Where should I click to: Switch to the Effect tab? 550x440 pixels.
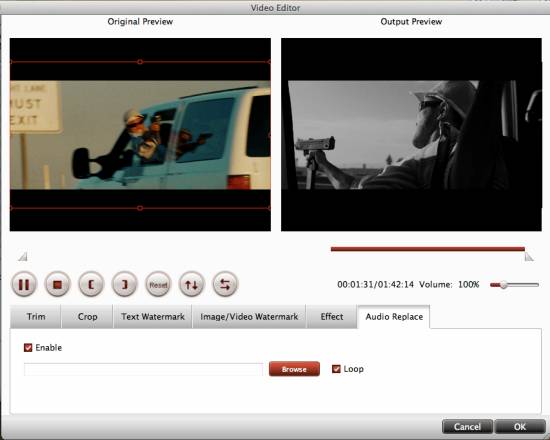coord(332,316)
